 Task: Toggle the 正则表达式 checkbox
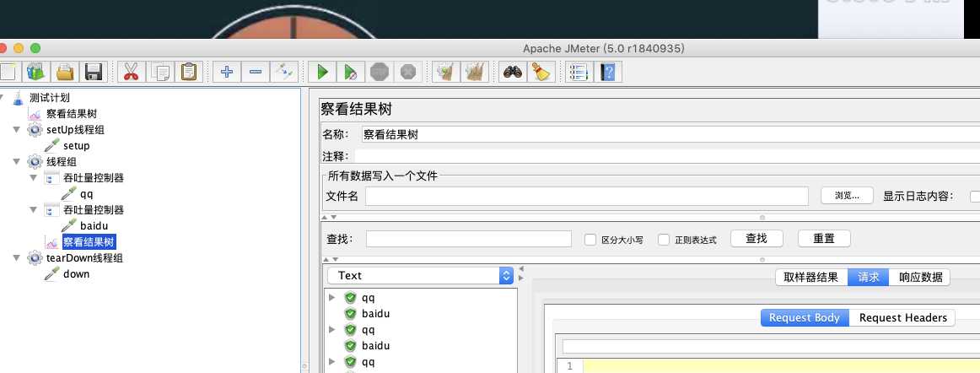pos(664,240)
